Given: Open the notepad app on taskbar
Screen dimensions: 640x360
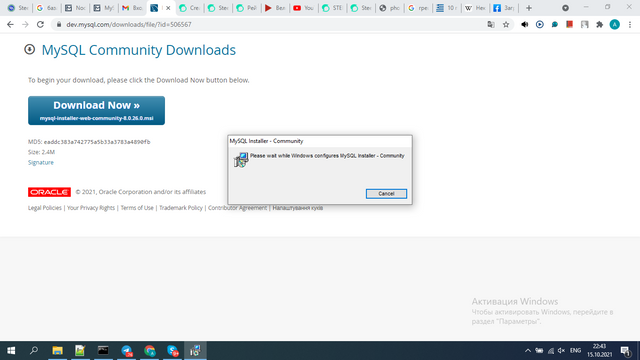Looking at the screenshot, I should tap(80, 350).
